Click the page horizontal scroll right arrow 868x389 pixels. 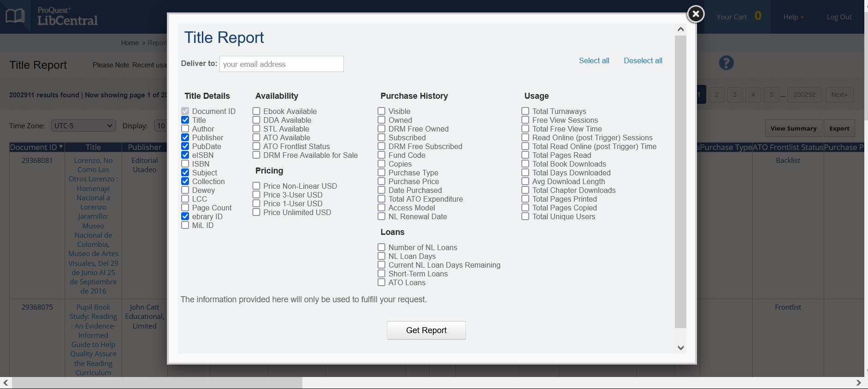pos(858,383)
